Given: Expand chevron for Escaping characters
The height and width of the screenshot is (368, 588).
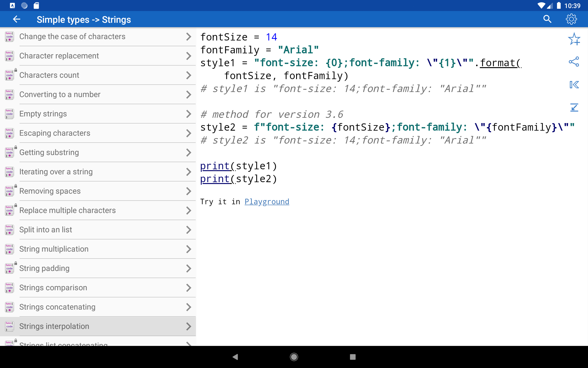Looking at the screenshot, I should coord(189,133).
